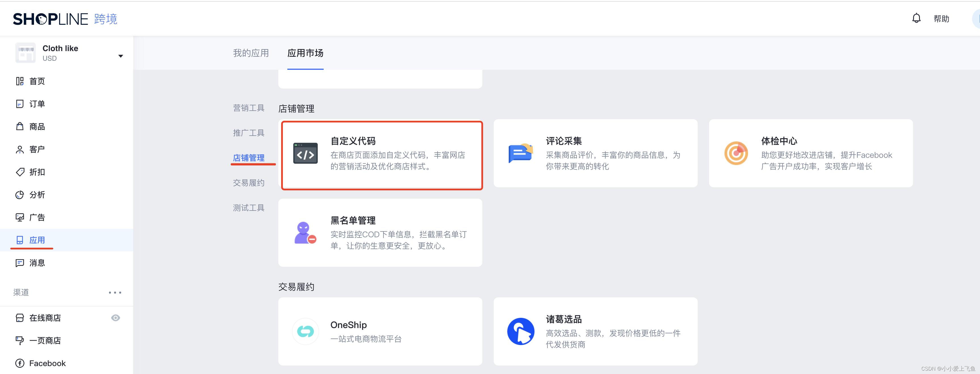Viewport: 980px width, 374px height.
Task: Jump to 营销工具 category link
Action: [x=249, y=108]
